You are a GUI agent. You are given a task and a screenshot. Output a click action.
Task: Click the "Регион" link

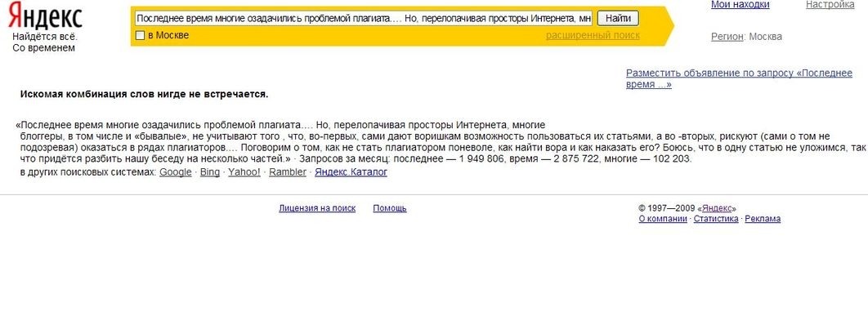tap(727, 37)
